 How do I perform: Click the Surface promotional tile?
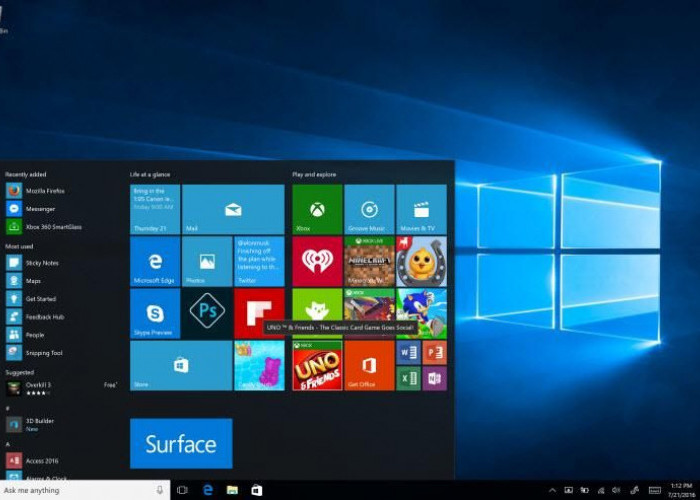point(181,443)
